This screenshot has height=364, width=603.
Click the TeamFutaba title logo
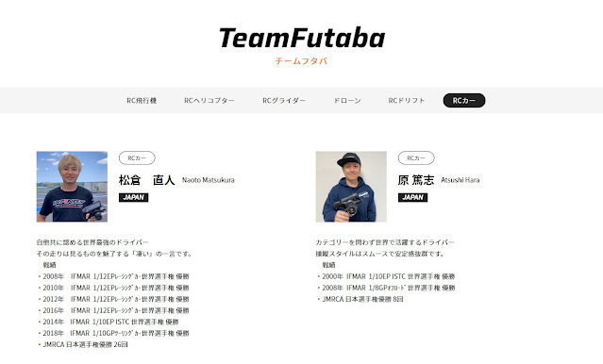pos(302,38)
